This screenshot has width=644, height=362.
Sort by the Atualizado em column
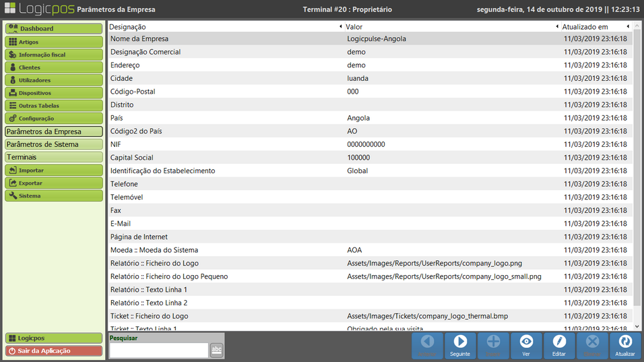[x=594, y=26]
